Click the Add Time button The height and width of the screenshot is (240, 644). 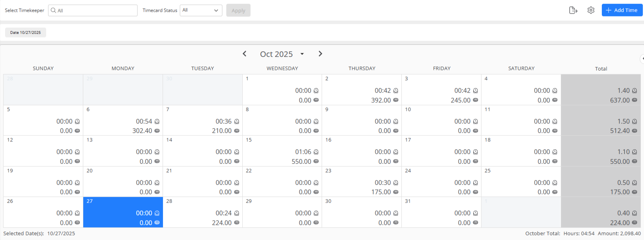pyautogui.click(x=622, y=11)
